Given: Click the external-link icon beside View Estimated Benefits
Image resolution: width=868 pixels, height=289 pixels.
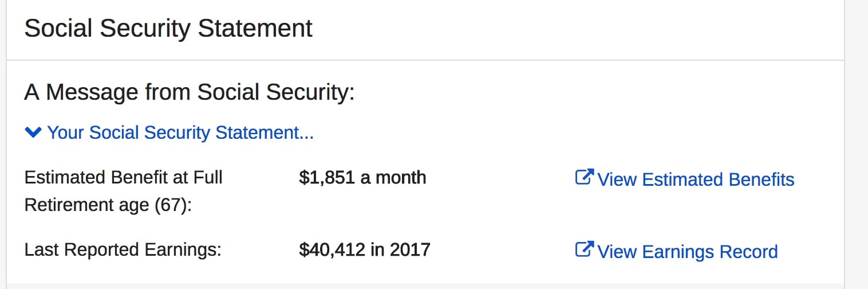Looking at the screenshot, I should (583, 178).
